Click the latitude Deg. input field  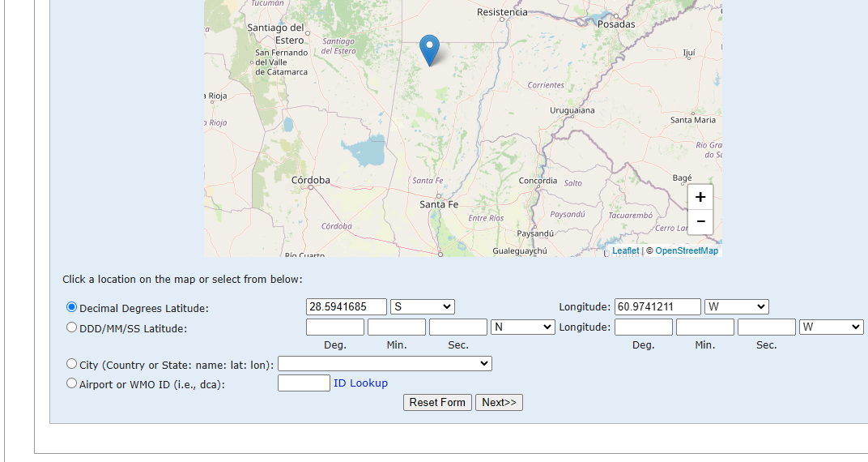tap(335, 327)
